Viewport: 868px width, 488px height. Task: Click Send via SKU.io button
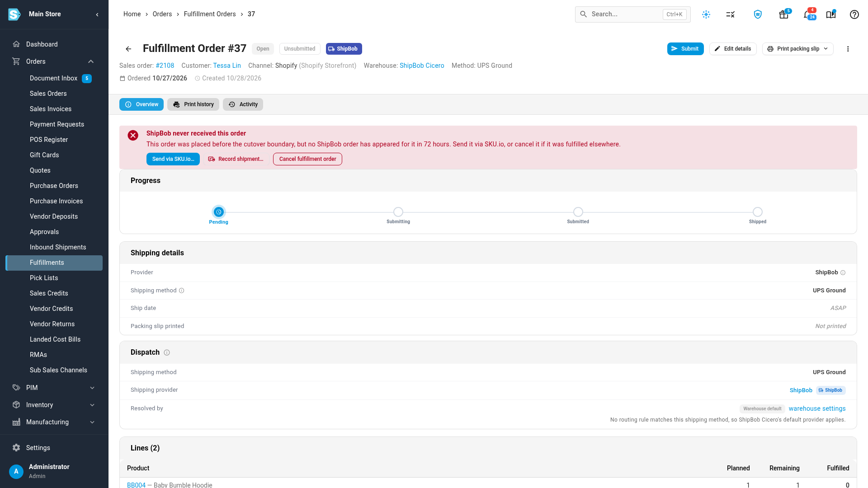(x=173, y=159)
